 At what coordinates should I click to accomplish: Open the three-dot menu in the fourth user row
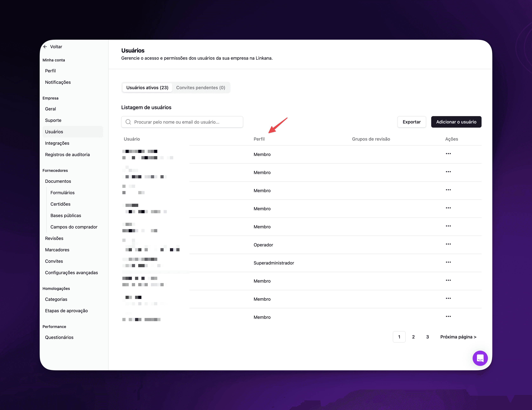click(448, 208)
